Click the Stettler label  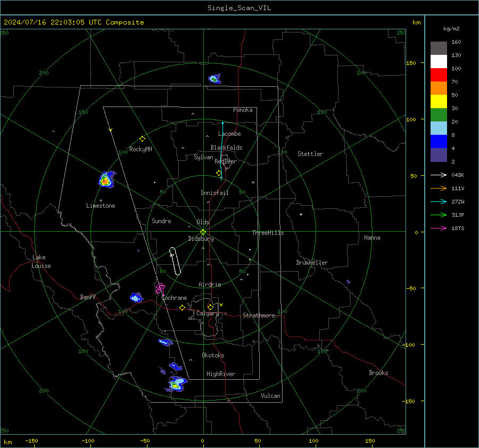pos(310,154)
